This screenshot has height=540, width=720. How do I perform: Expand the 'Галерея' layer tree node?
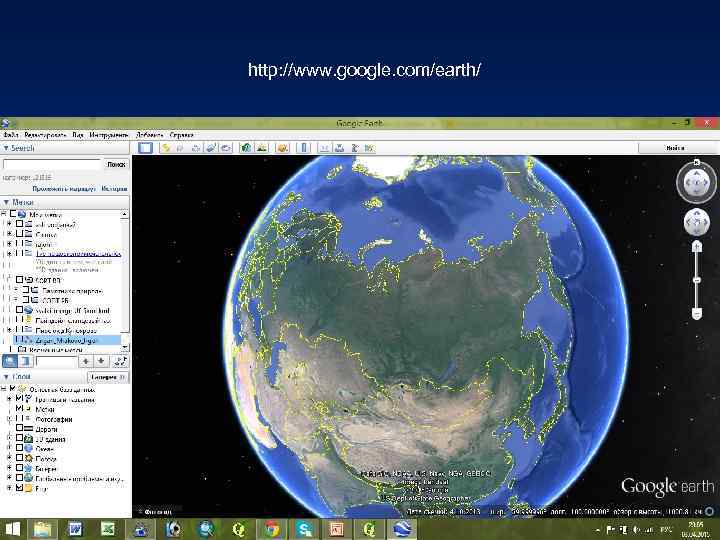tap(9, 468)
